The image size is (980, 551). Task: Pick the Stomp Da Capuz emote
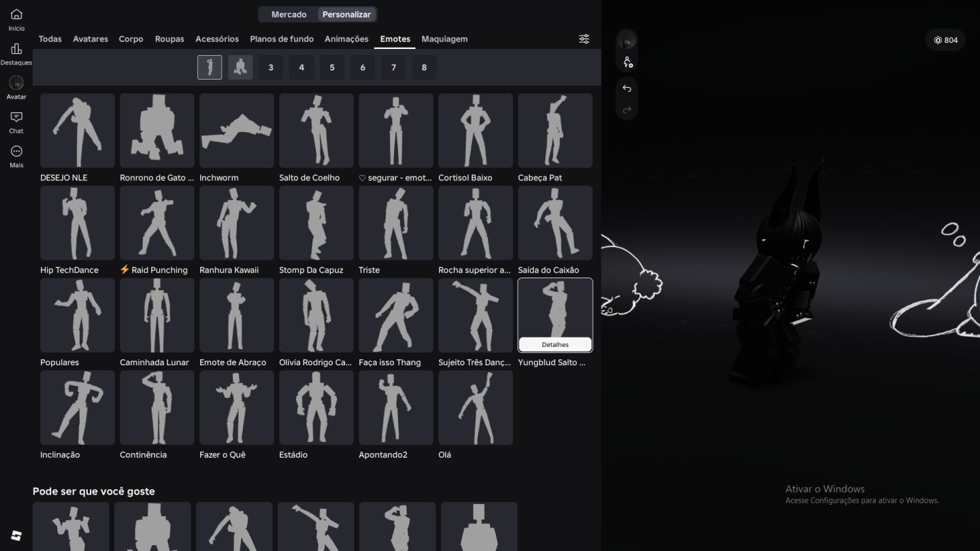tap(316, 223)
